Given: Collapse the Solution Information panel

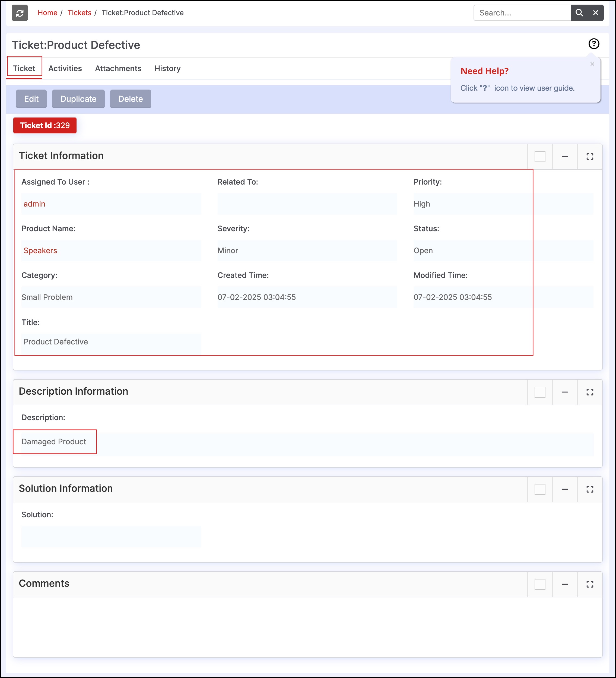Looking at the screenshot, I should (565, 489).
